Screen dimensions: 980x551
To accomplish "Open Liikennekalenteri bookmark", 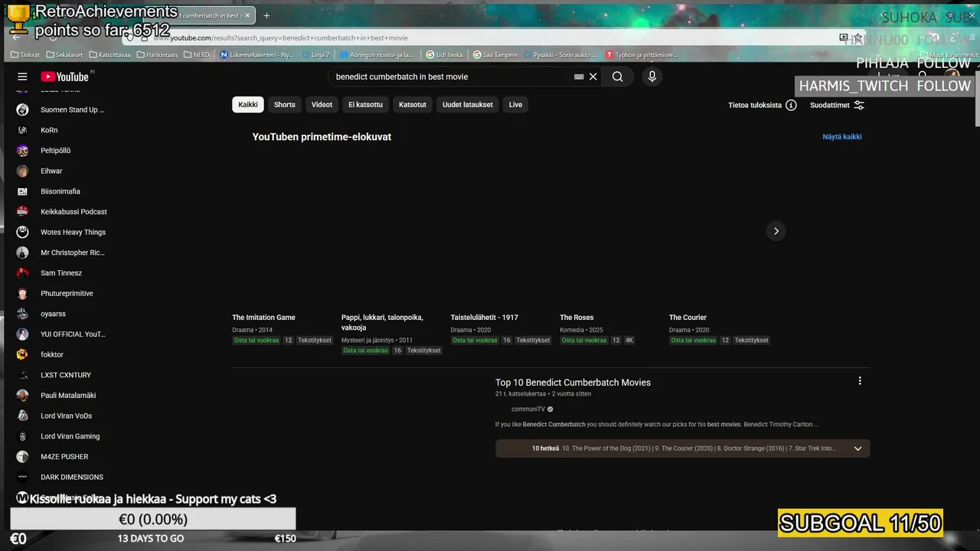I will pos(256,55).
